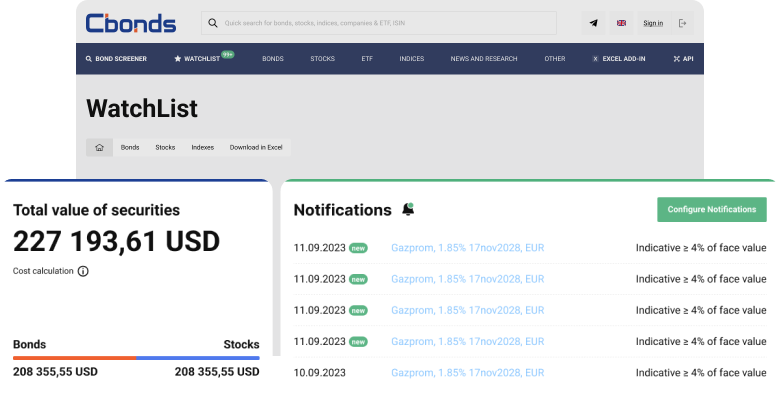This screenshot has height=399, width=780.
Task: Open the Gazprom link dated 10.09.2023
Action: tap(468, 373)
